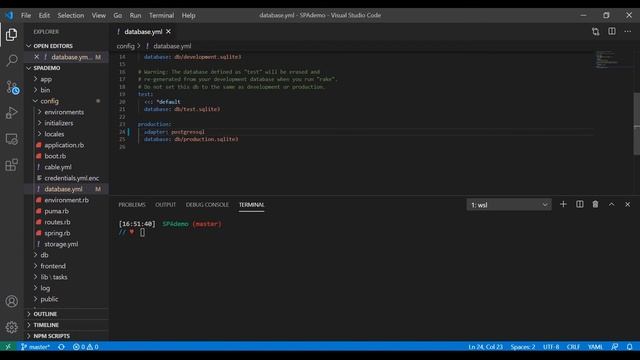Open the View menu
This screenshot has height=360, width=640.
[x=98, y=15]
